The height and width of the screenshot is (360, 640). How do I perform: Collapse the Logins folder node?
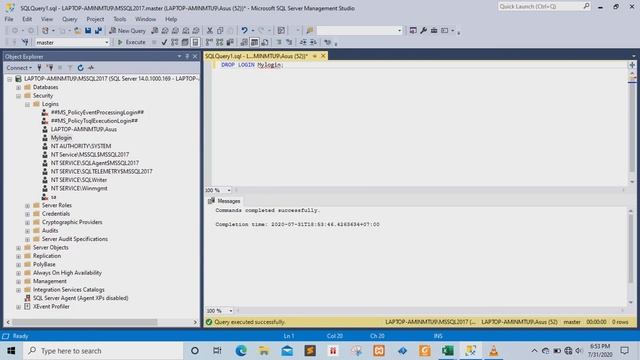[27, 104]
